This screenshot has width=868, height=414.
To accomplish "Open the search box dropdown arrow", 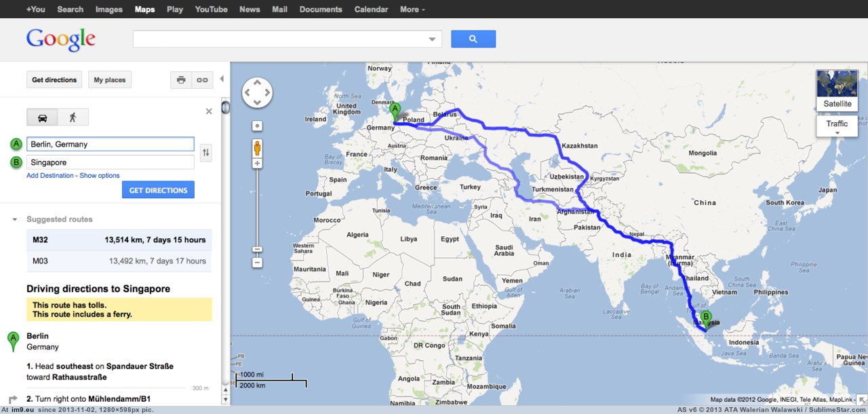I will click(433, 39).
